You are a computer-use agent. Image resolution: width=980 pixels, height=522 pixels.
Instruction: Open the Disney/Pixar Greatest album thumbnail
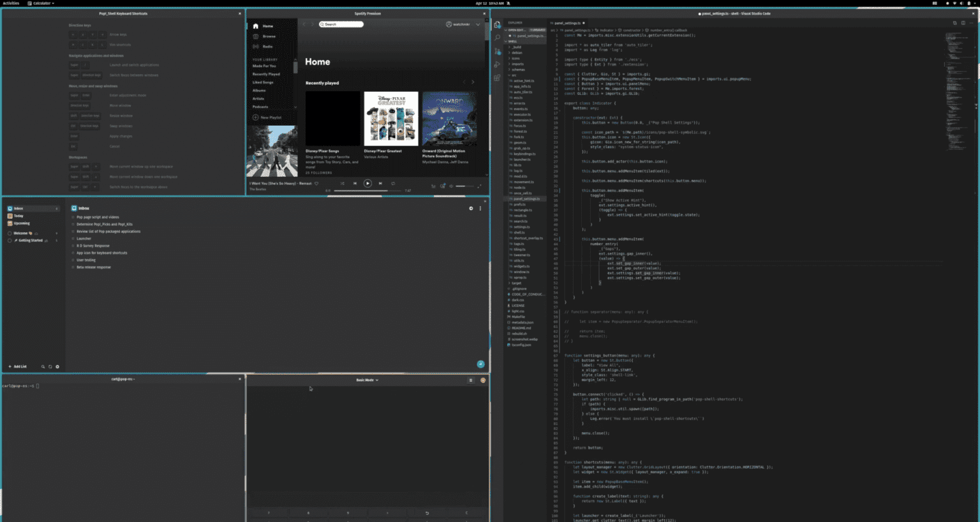tap(392, 118)
